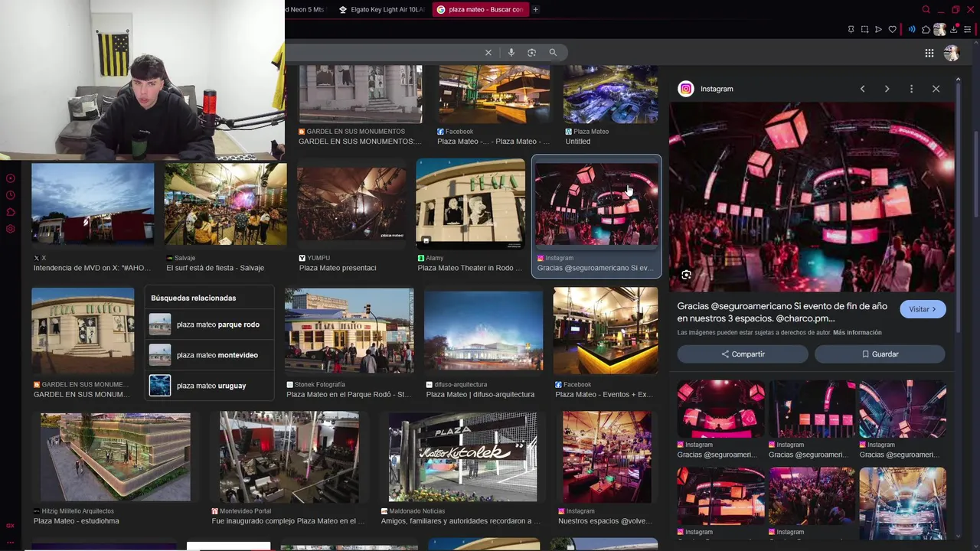Open the downloads icon with red dot
The width and height of the screenshot is (980, 551).
[953, 30]
